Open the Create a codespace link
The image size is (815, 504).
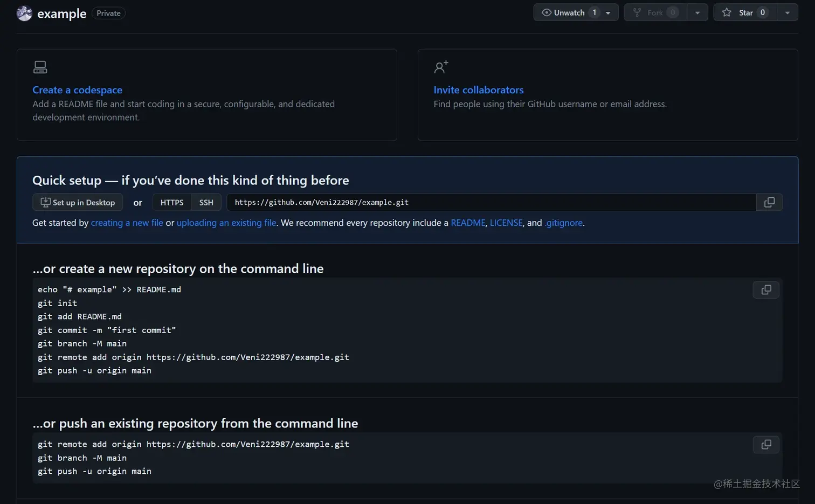pyautogui.click(x=77, y=90)
